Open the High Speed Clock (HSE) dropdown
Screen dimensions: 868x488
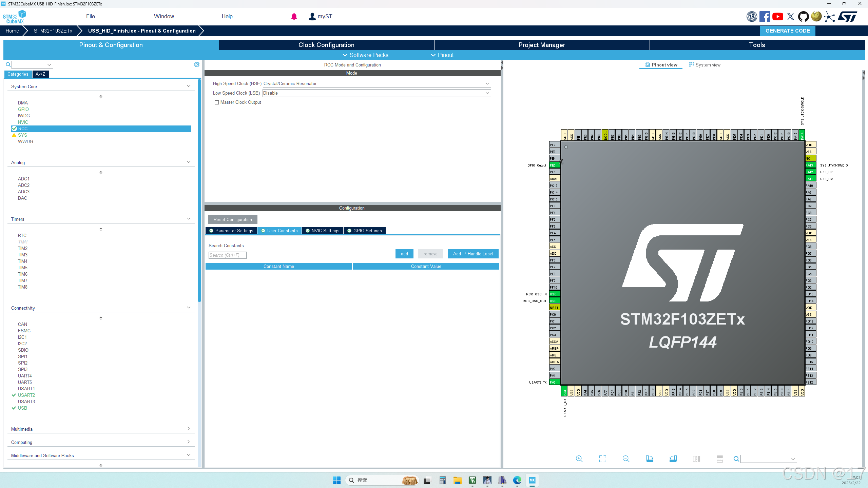pyautogui.click(x=488, y=83)
